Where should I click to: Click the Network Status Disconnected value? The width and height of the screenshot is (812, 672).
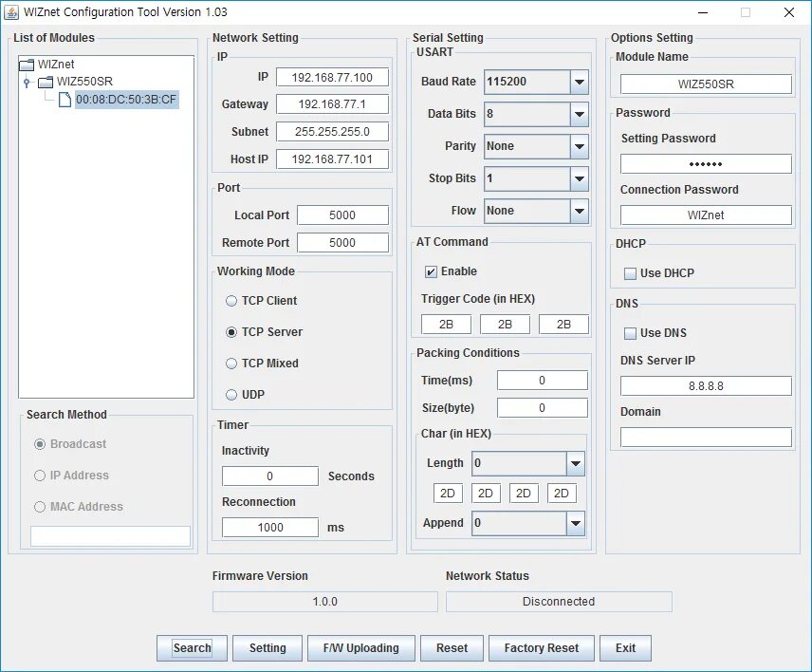click(559, 602)
